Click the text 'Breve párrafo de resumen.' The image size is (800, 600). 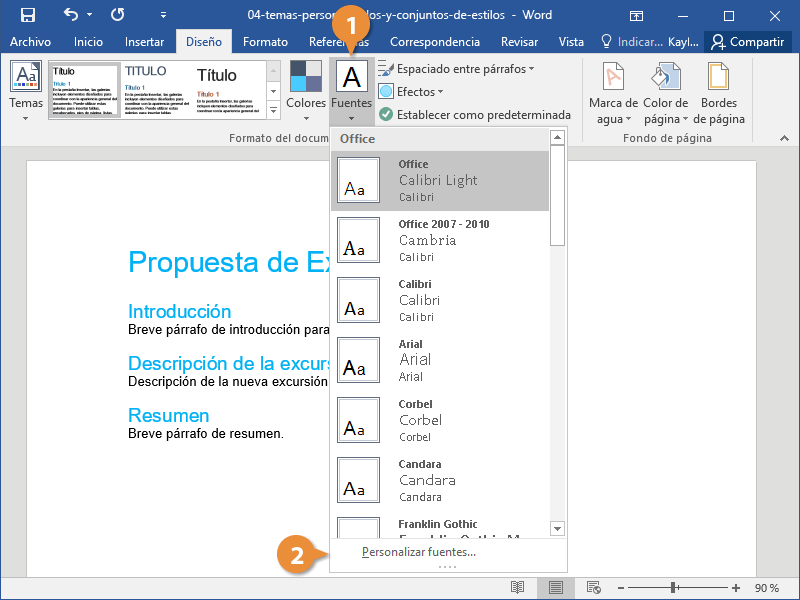[206, 434]
